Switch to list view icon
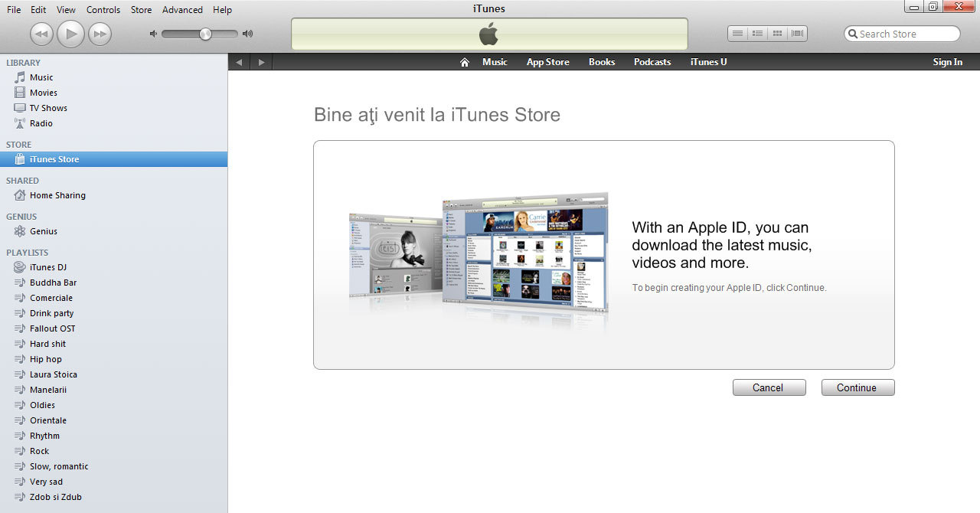Screen dimensions: 980x513 (737, 34)
